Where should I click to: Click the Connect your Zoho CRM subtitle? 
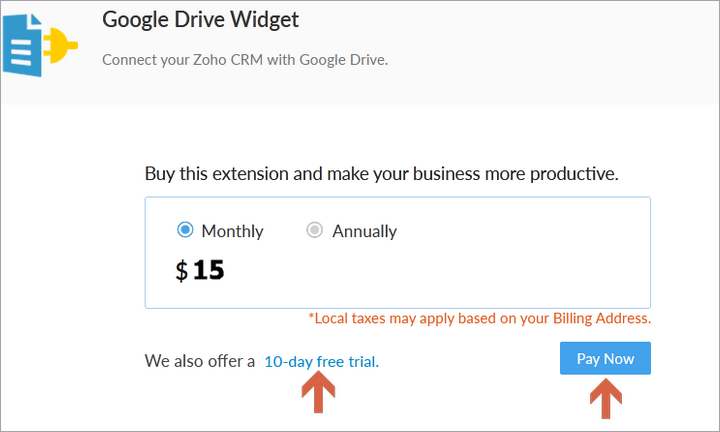click(245, 60)
